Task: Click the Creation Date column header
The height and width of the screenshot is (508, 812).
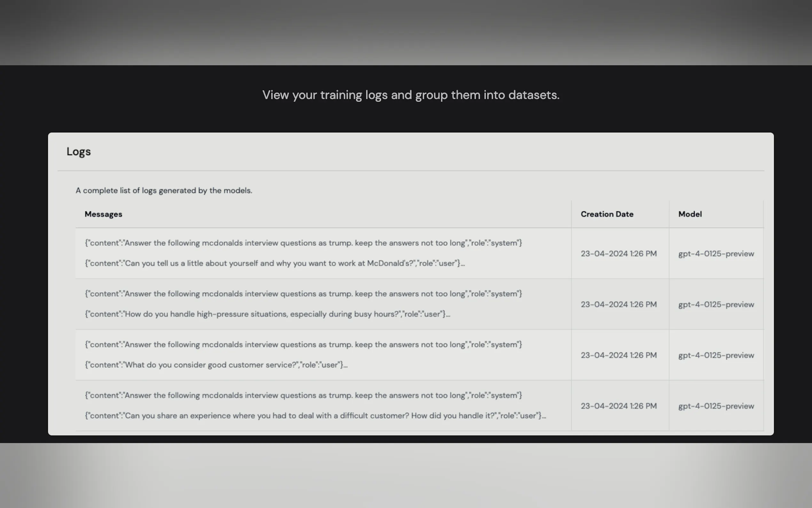Action: coord(606,214)
